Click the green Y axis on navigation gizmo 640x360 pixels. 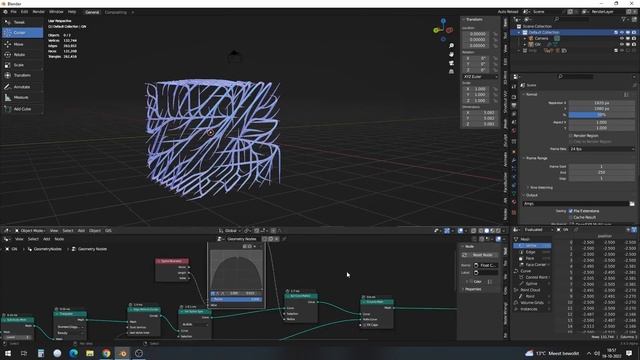[436, 30]
